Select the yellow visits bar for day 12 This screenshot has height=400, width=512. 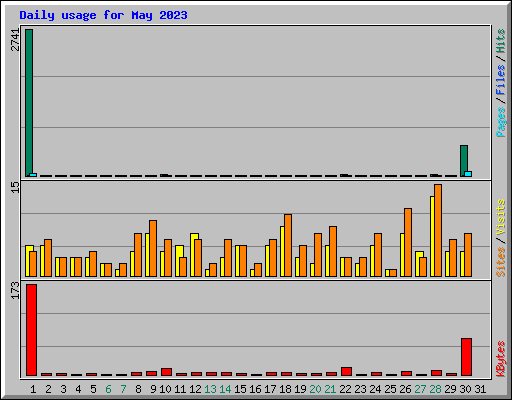tap(193, 255)
